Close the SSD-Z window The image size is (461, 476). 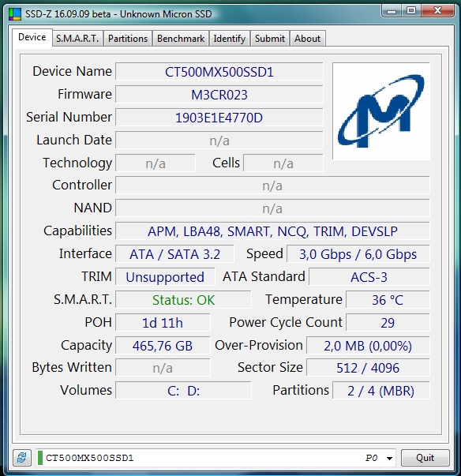437,11
